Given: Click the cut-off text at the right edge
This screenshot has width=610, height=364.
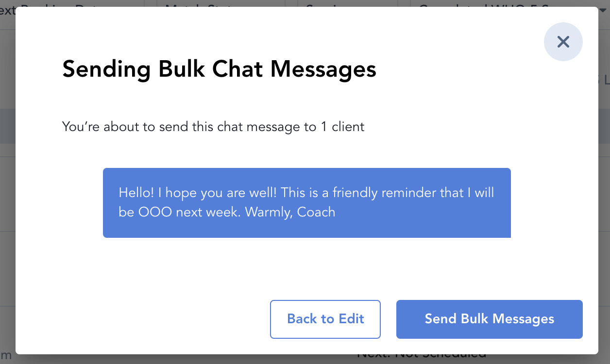Looking at the screenshot, I should coord(604,80).
